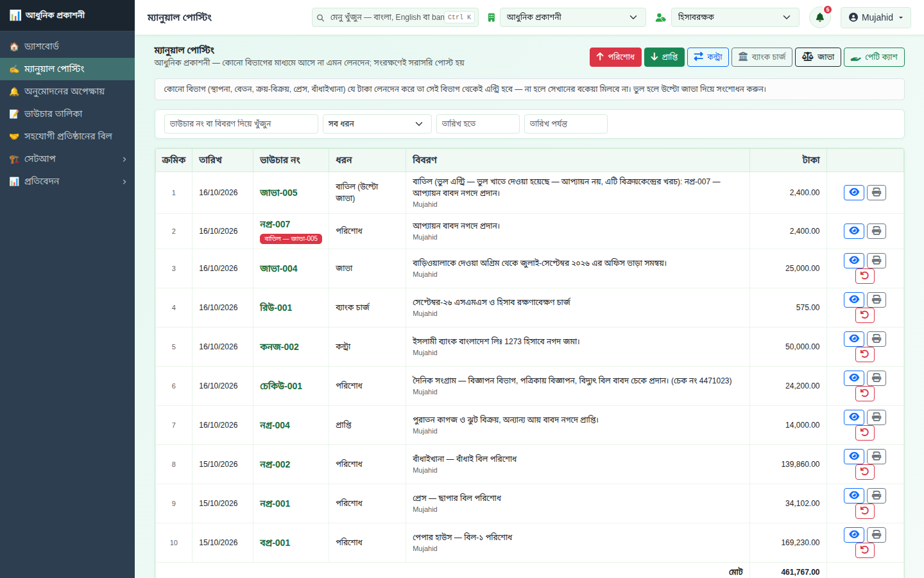
Task: Open the হিসাবরক্ষক role dropdown
Action: click(x=735, y=17)
